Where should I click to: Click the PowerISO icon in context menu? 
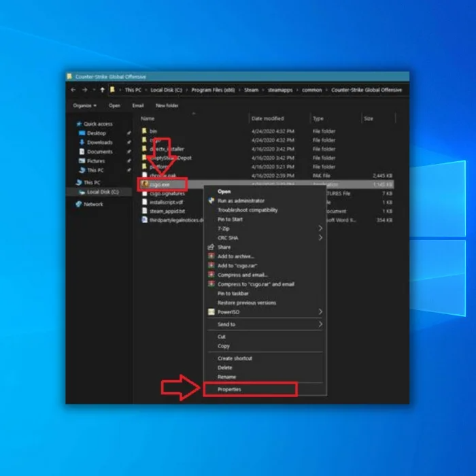[x=211, y=311]
